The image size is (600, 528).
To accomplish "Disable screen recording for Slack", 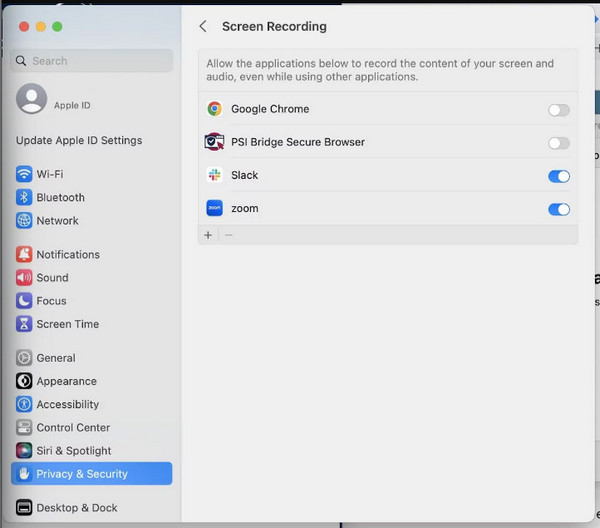I will pos(558,176).
